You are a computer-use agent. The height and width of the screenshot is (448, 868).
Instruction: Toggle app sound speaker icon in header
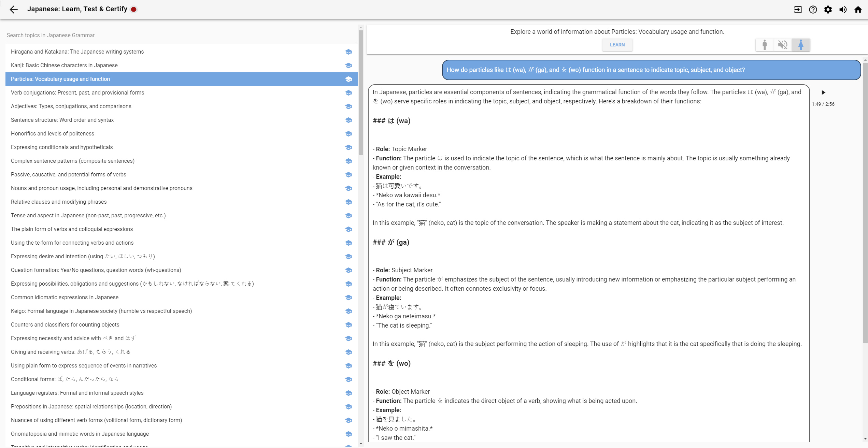(843, 9)
